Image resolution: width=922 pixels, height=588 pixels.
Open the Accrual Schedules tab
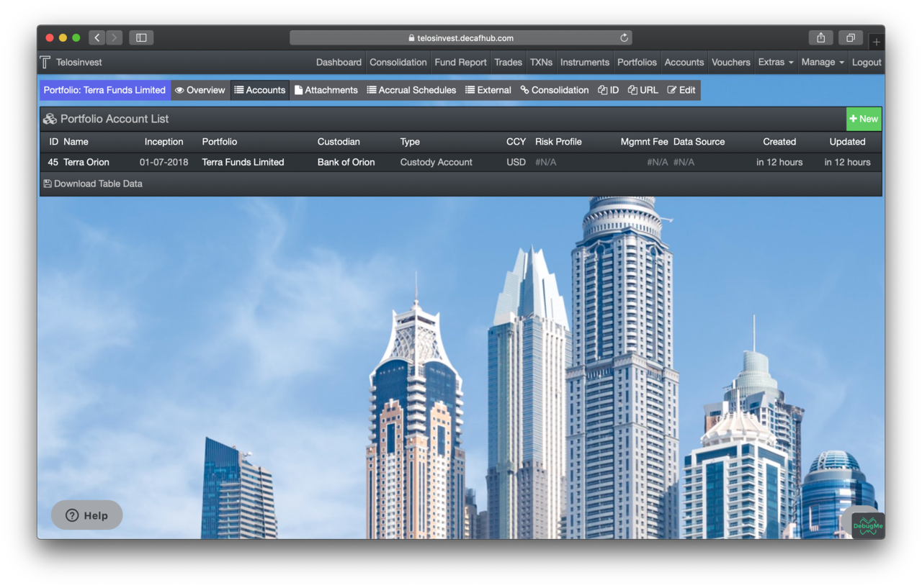click(x=411, y=90)
